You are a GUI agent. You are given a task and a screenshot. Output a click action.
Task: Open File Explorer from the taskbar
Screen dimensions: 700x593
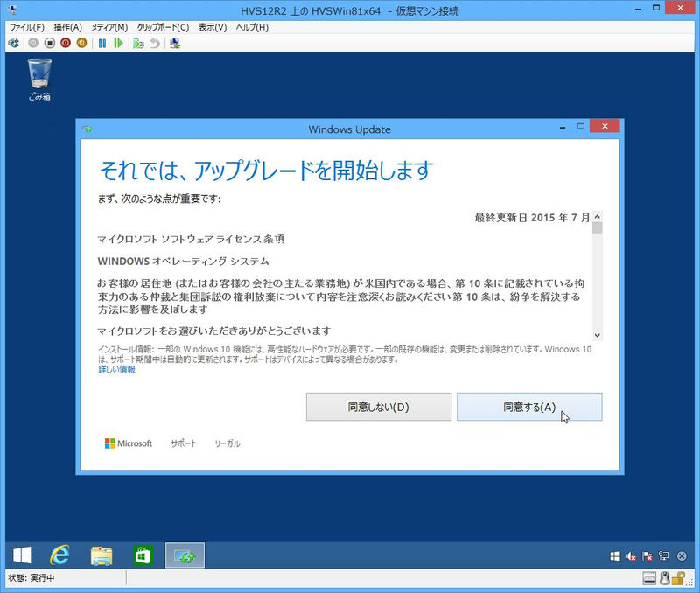pos(101,555)
